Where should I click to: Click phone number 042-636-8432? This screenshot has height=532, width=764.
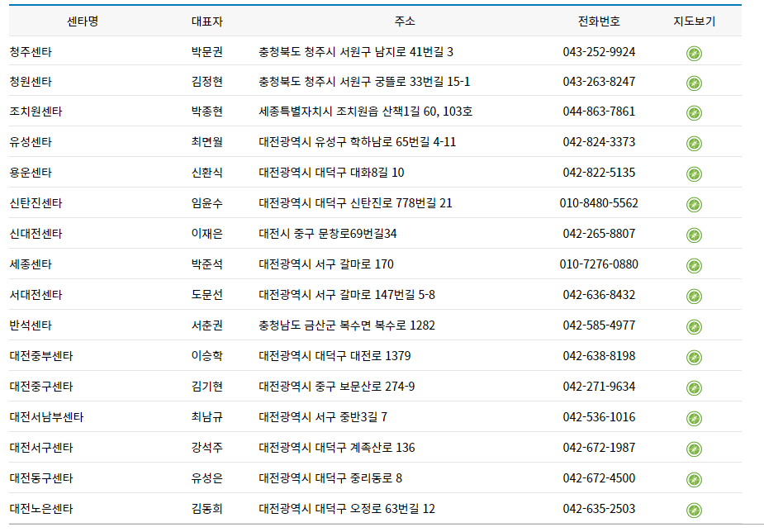pyautogui.click(x=599, y=295)
